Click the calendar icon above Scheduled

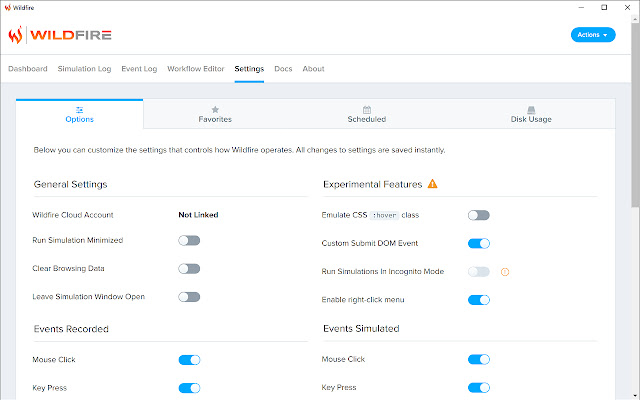click(x=367, y=109)
